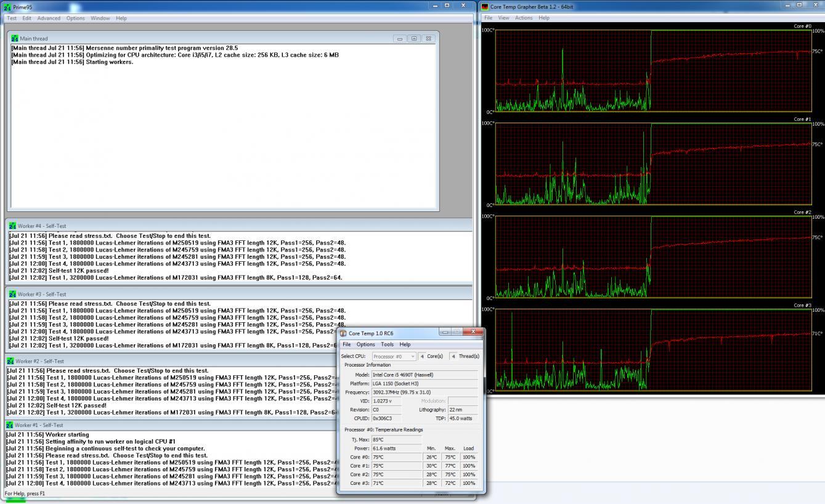Click the Worker #2 Self-Test window icon
This screenshot has width=825, height=504.
pyautogui.click(x=10, y=361)
